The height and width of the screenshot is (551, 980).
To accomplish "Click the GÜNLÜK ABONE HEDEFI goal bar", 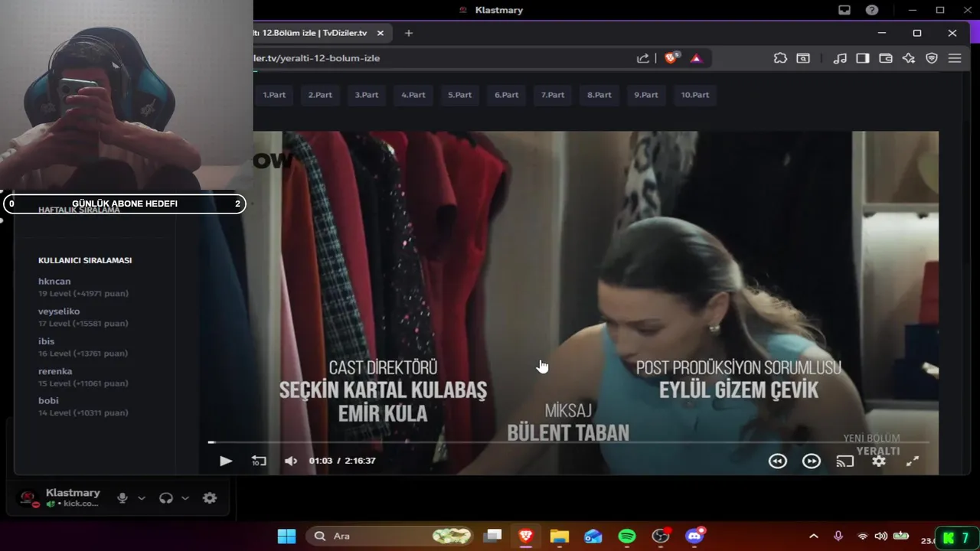I will 125,204.
